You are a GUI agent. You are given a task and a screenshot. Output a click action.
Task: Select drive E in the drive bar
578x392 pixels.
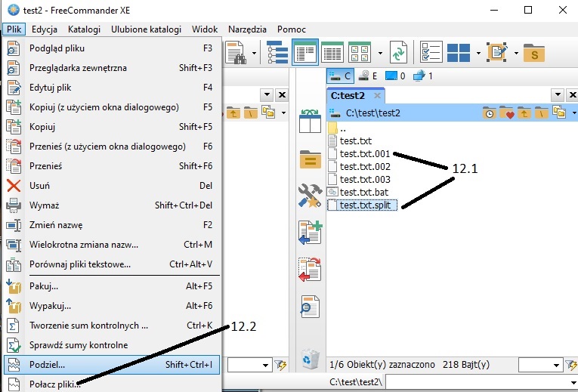click(x=368, y=76)
